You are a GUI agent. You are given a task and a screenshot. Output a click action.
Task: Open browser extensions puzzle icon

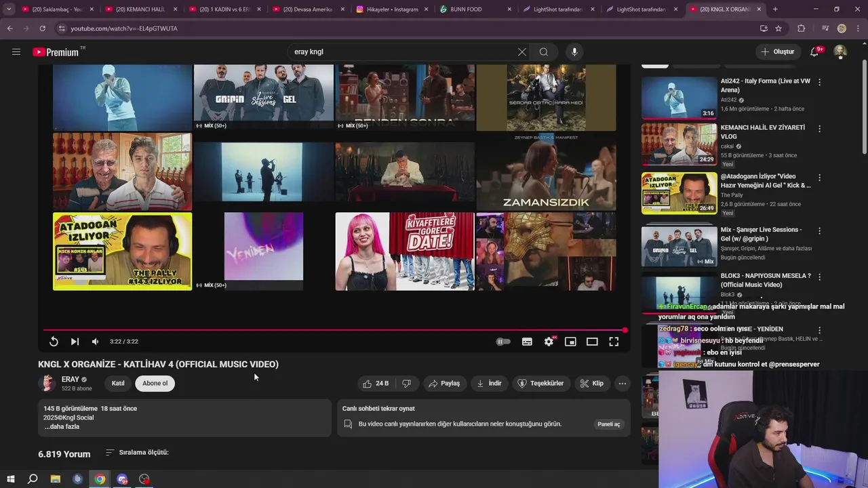(x=802, y=28)
